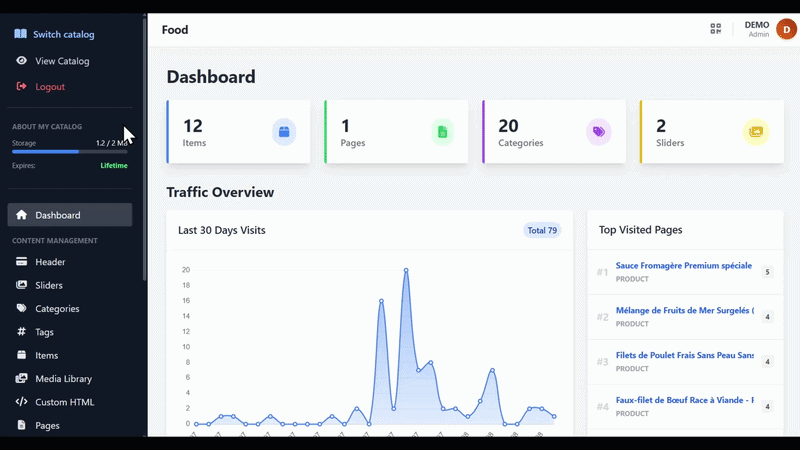This screenshot has width=800, height=450.
Task: Click the Media Library photo icon
Action: [21, 378]
